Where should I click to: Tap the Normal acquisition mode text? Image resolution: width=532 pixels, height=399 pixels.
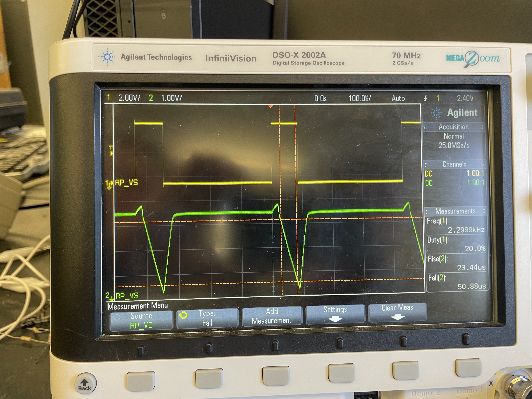coord(454,136)
